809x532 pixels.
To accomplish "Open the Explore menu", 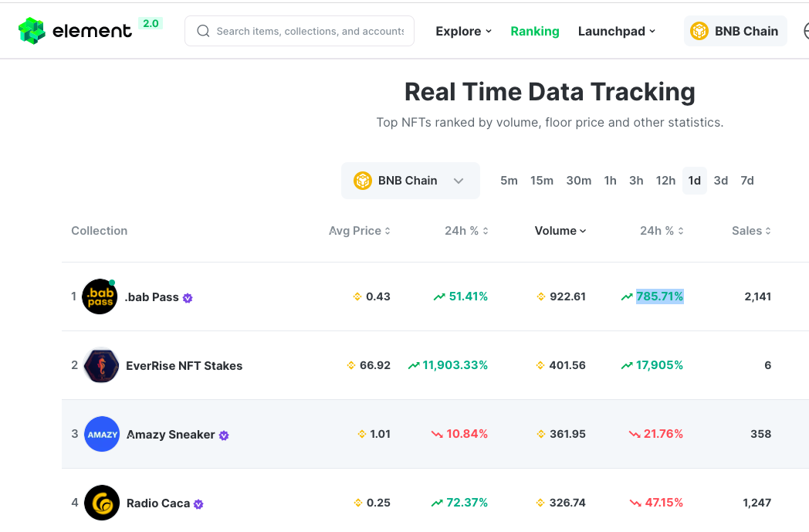I will pos(463,32).
